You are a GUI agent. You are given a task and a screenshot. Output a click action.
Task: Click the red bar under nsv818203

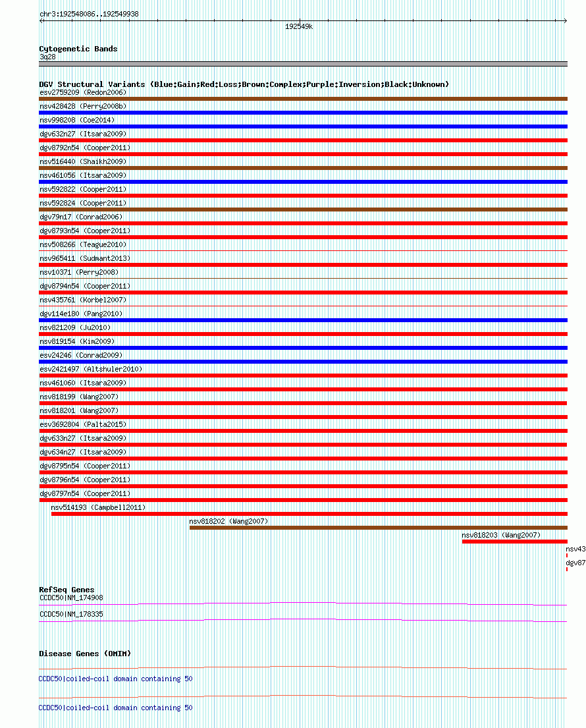[514, 542]
